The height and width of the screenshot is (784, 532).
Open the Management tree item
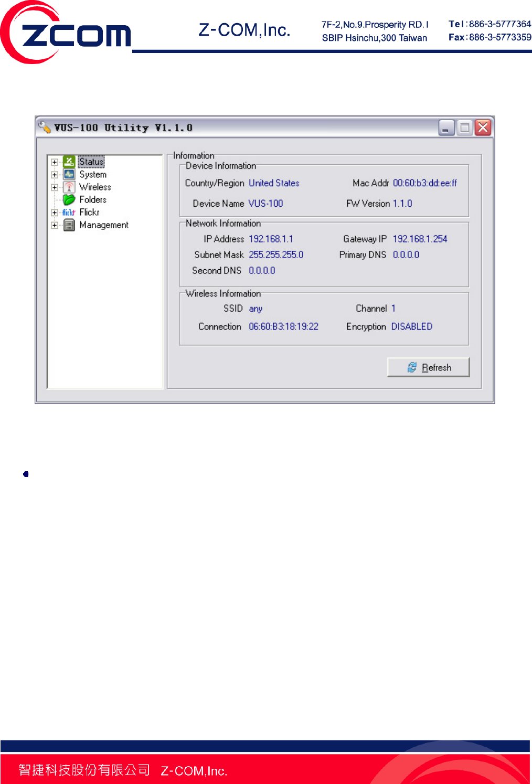point(104,225)
